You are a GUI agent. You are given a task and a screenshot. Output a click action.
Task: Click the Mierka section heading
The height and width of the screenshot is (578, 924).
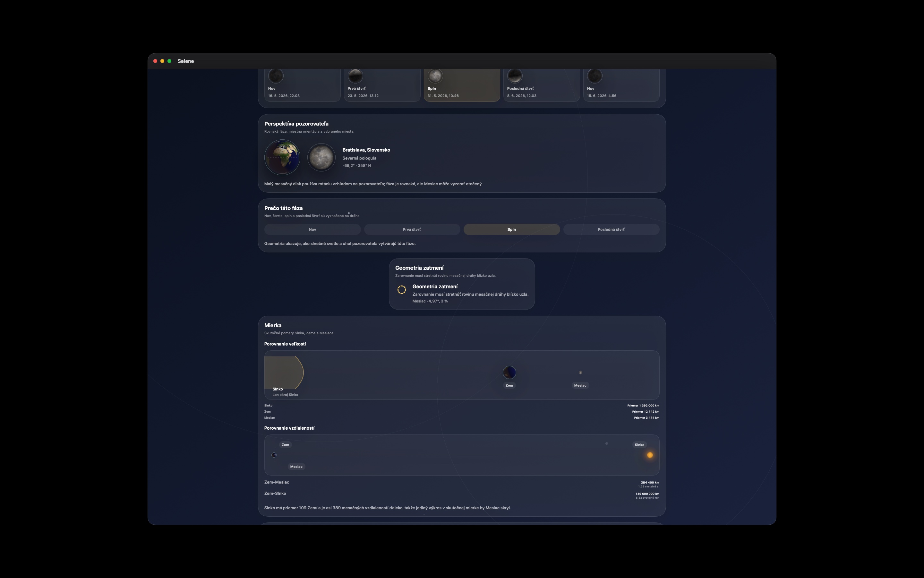click(x=273, y=325)
